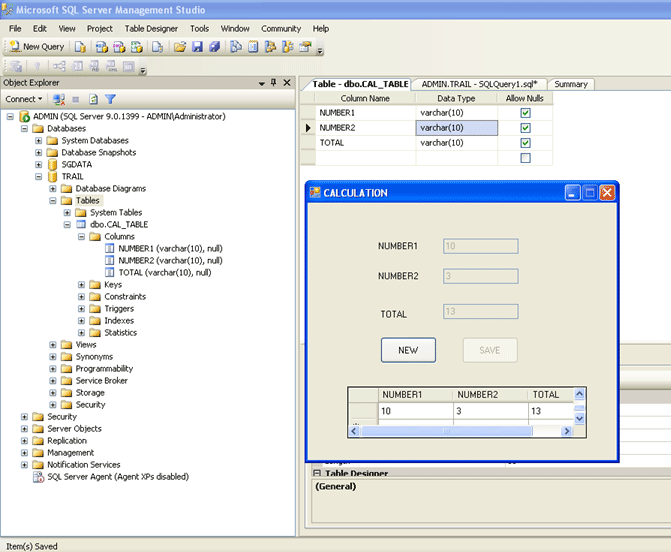This screenshot has width=671, height=552.
Task: Click the NEW button in CALCULATION
Action: 408,350
